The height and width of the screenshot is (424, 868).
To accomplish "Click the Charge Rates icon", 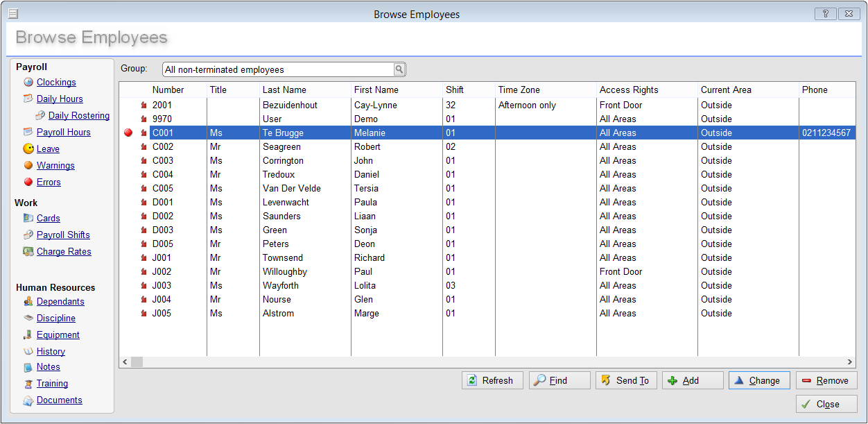I will (x=28, y=252).
